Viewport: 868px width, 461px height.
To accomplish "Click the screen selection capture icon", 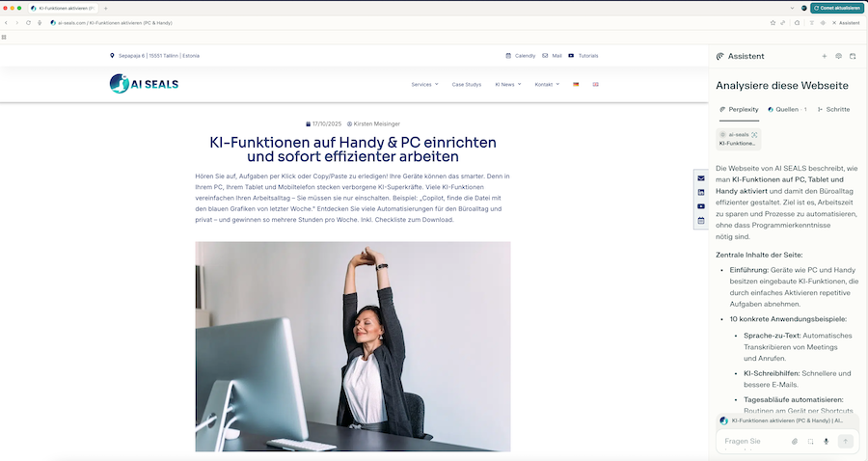I will 810,441.
